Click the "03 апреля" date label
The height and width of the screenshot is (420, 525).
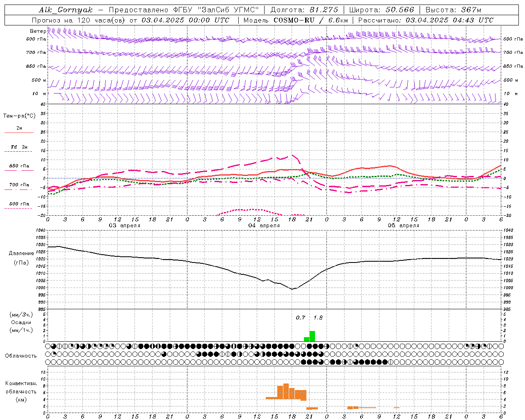point(124,225)
